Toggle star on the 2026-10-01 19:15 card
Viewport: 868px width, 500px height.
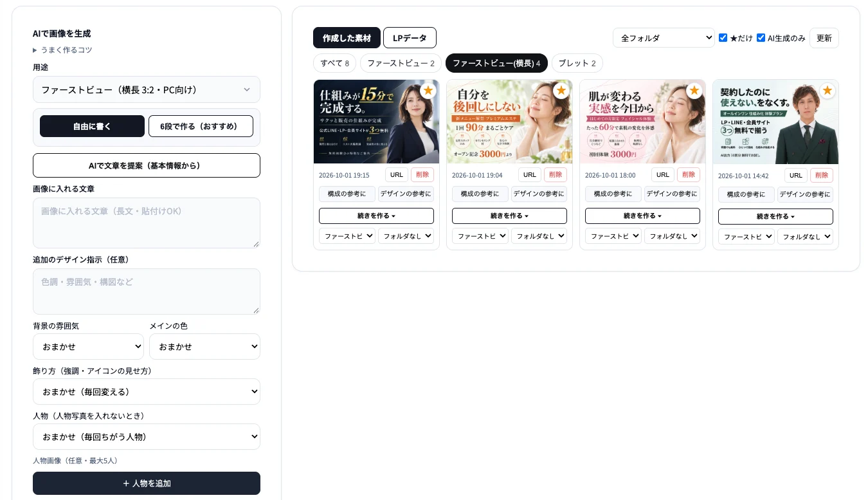(x=428, y=91)
